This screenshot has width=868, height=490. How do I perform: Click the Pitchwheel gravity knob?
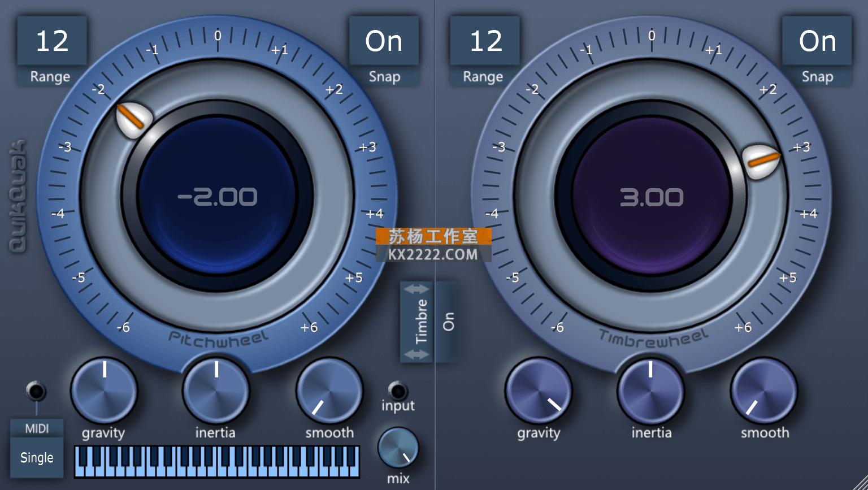coord(104,391)
